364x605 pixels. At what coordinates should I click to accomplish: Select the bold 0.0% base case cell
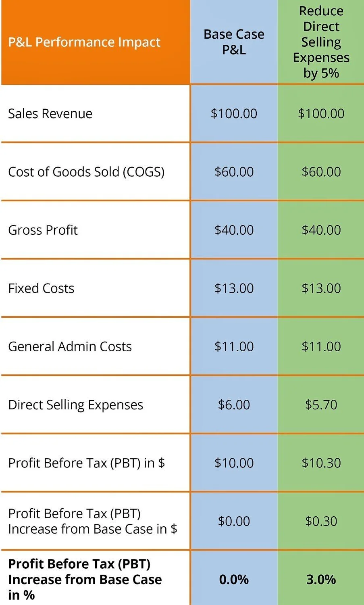pyautogui.click(x=234, y=580)
